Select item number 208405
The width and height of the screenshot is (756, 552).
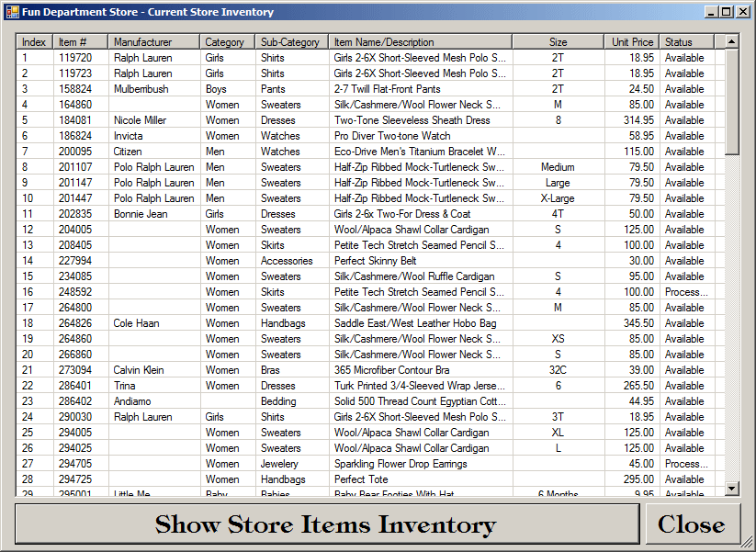click(75, 245)
